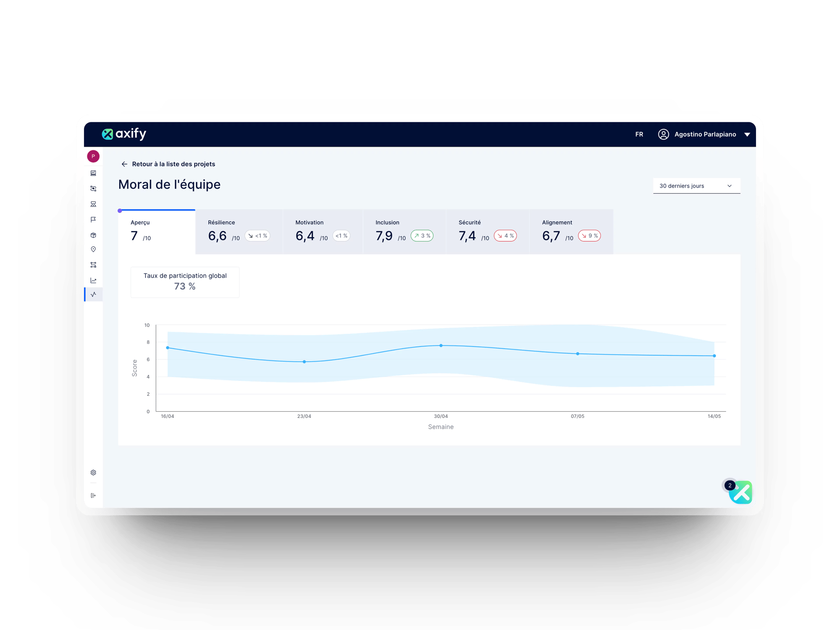Expand sidebar with the collapse icon
This screenshot has height=630, width=840.
point(93,496)
